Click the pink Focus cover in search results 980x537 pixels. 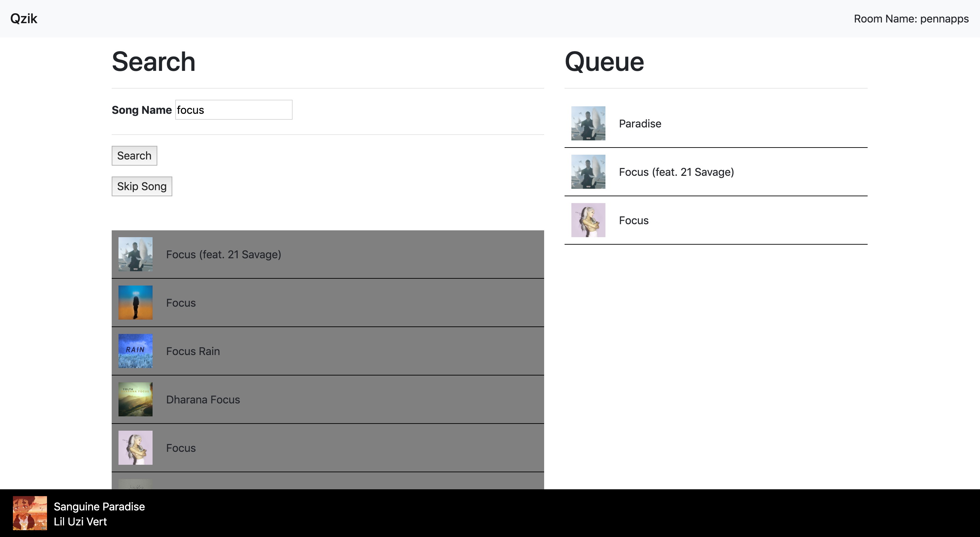pos(136,448)
